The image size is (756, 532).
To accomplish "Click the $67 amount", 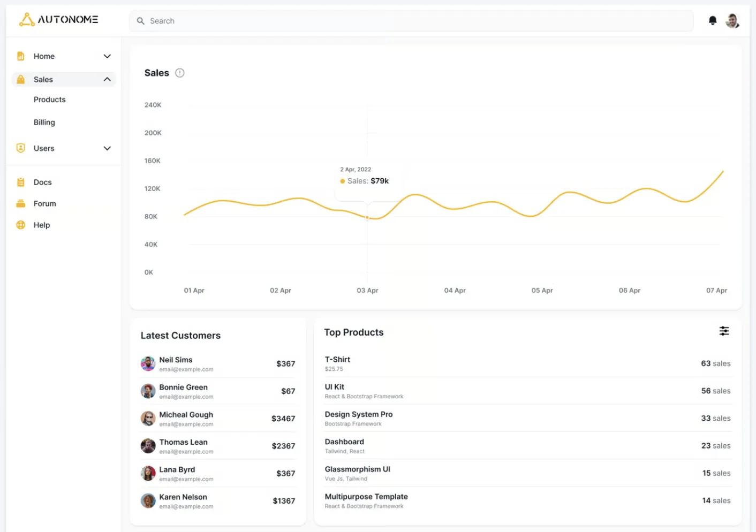I will (x=288, y=391).
